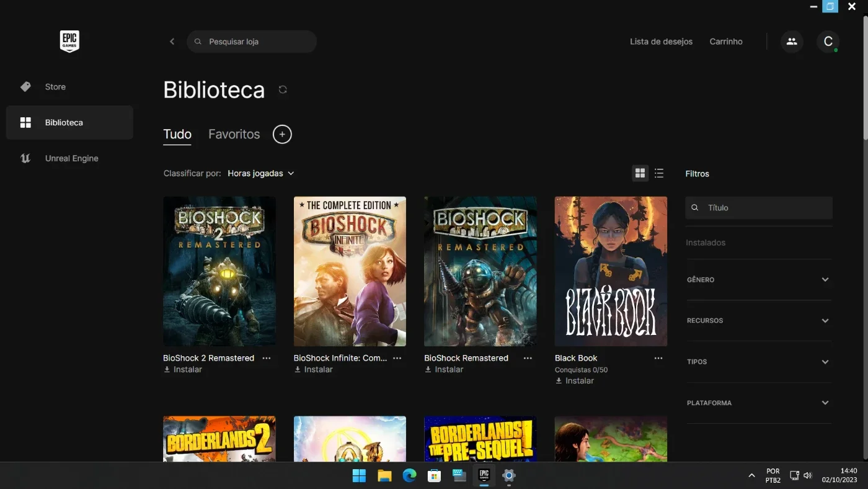This screenshot has height=489, width=868.
Task: Switch to grid view
Action: (x=640, y=173)
